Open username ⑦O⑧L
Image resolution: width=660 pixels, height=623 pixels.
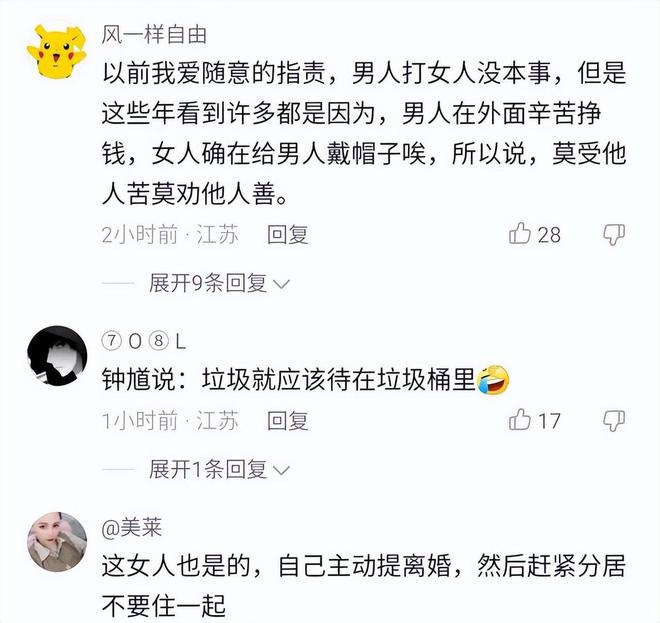(144, 341)
